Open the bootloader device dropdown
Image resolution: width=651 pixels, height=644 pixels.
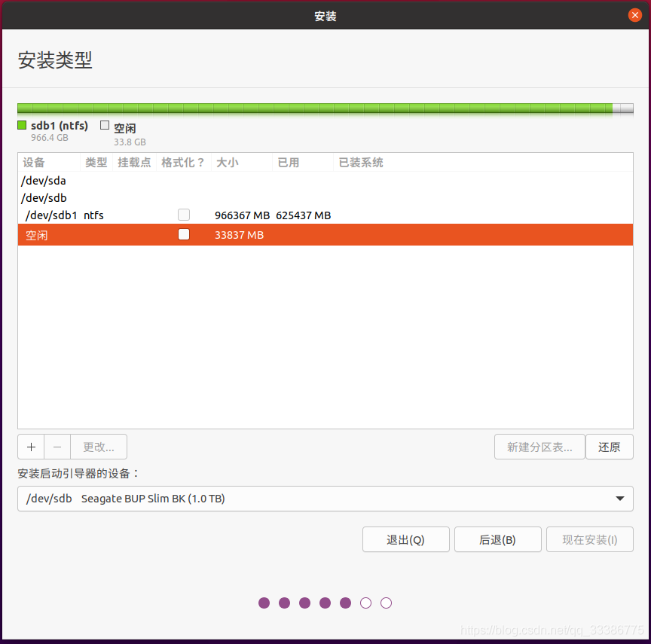[325, 499]
